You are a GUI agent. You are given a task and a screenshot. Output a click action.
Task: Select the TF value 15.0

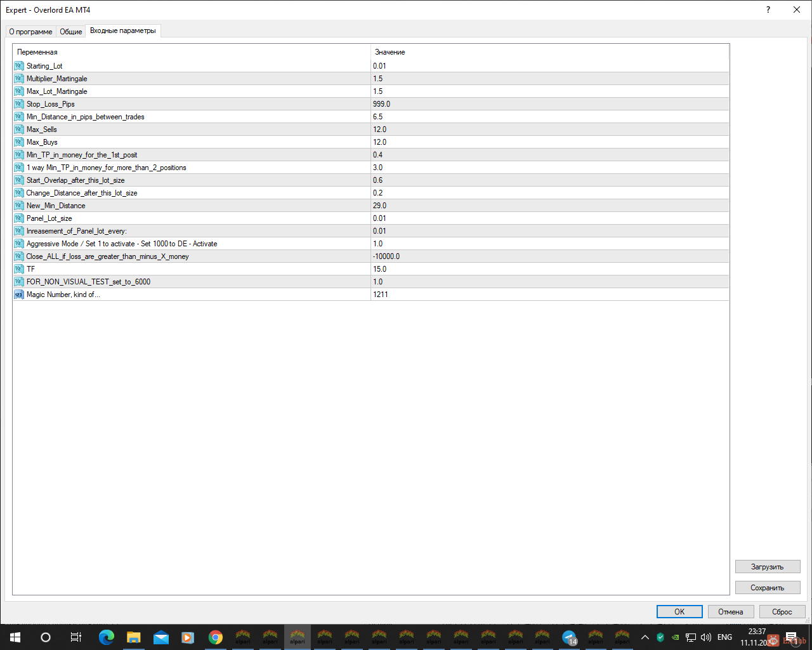click(379, 269)
